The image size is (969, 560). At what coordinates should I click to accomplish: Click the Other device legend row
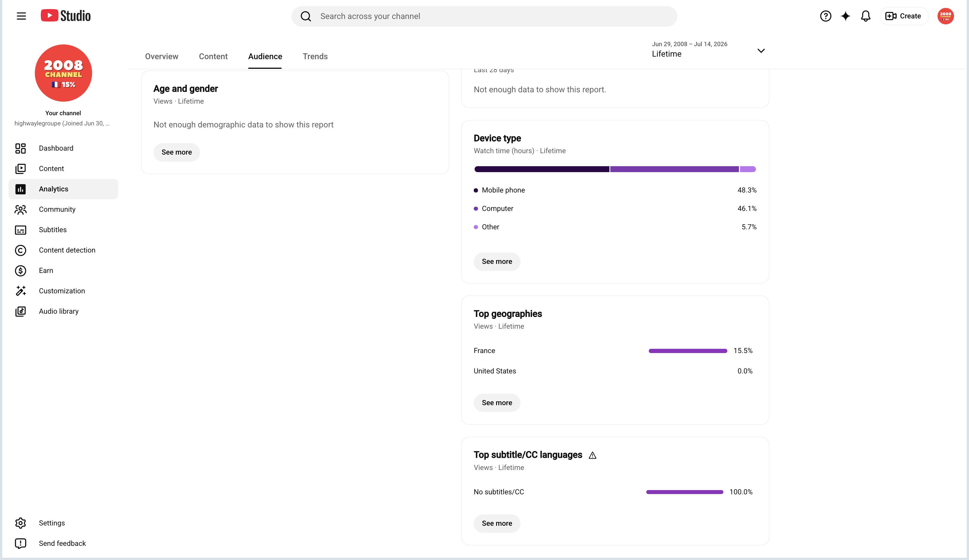[615, 227]
